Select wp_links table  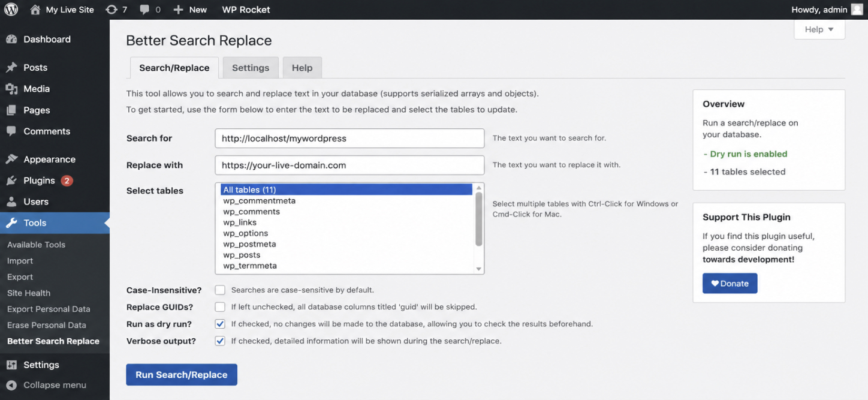[x=346, y=222]
